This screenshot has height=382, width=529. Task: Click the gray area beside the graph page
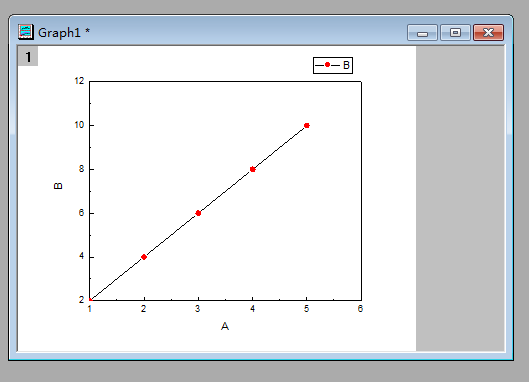coord(460,198)
